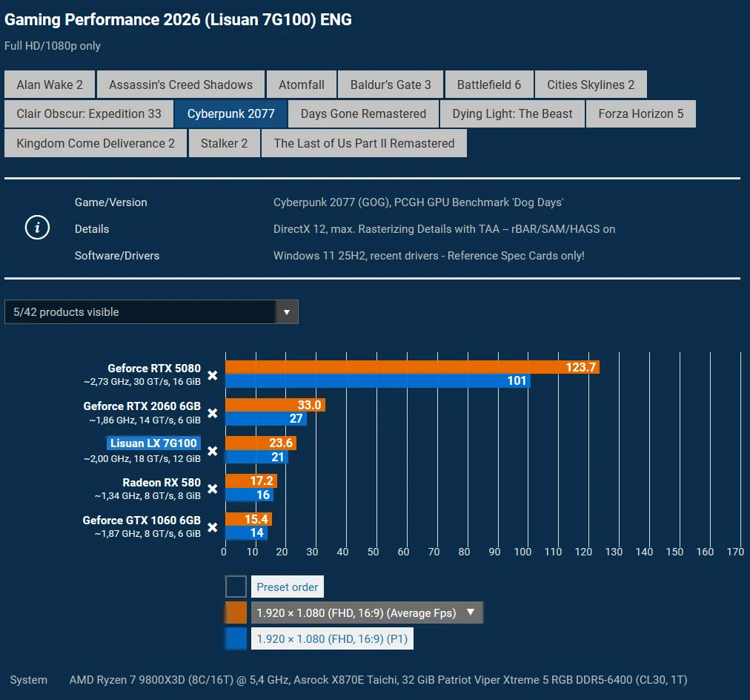The height and width of the screenshot is (700, 750).
Task: Click the Lisuan 23.6 average fps bar
Action: [x=261, y=443]
